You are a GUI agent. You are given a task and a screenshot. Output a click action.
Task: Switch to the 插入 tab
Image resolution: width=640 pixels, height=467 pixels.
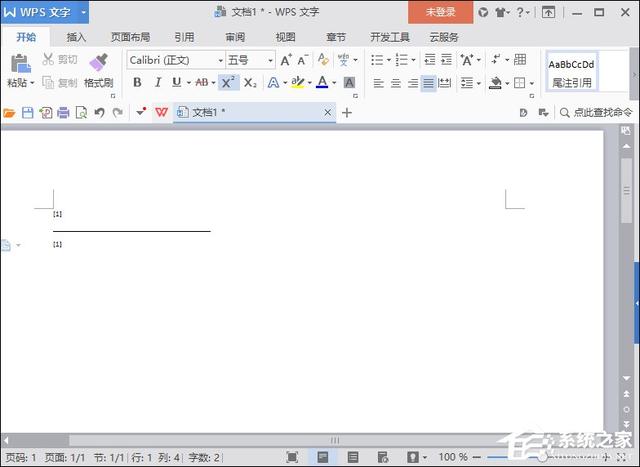tap(76, 37)
